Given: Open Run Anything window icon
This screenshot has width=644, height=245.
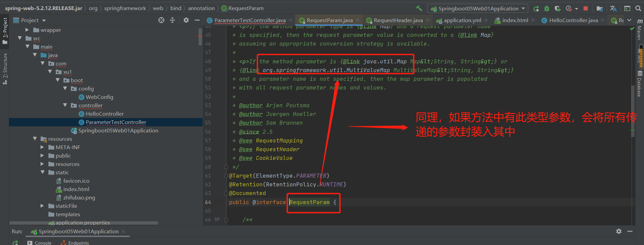Looking at the screenshot, I should coord(627,8).
